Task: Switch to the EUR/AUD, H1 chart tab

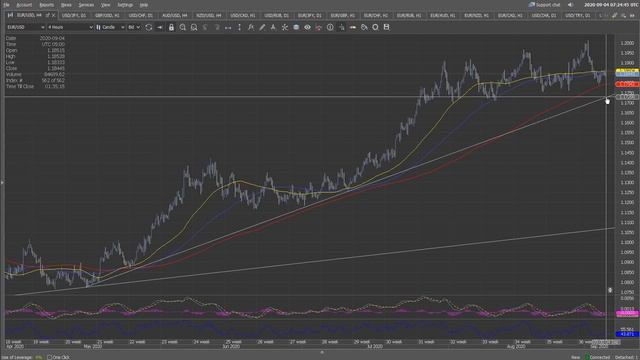Action: point(443,16)
